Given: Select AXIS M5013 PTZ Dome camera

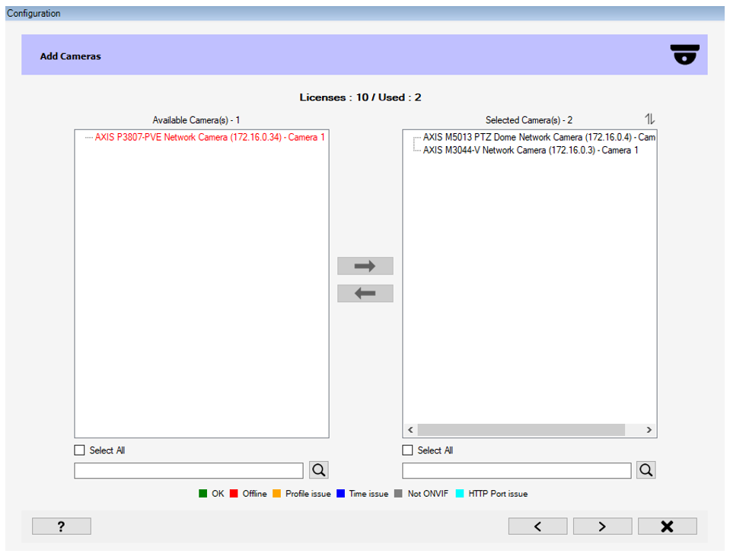Looking at the screenshot, I should pos(533,138).
